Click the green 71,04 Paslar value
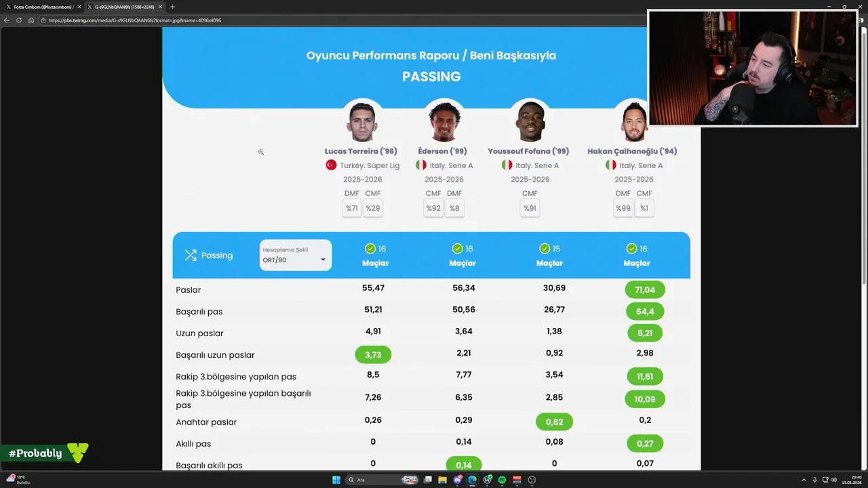The image size is (868, 488). 645,290
